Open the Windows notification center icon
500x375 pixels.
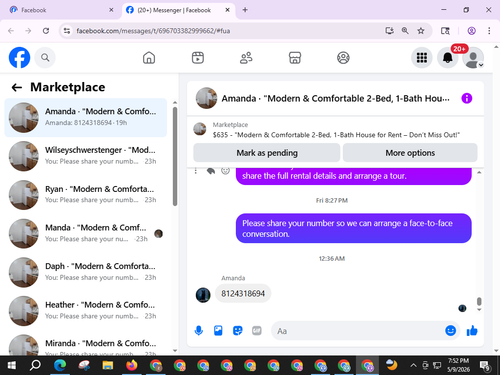coord(484,366)
